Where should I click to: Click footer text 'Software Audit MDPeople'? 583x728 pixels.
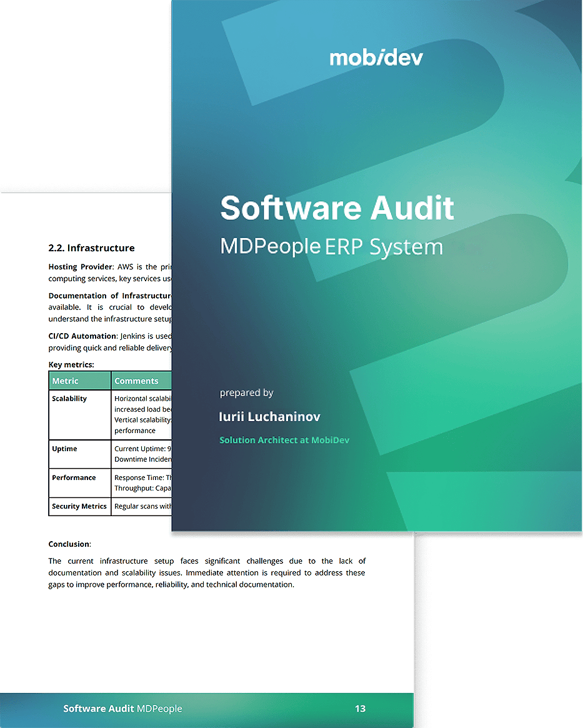pyautogui.click(x=122, y=709)
